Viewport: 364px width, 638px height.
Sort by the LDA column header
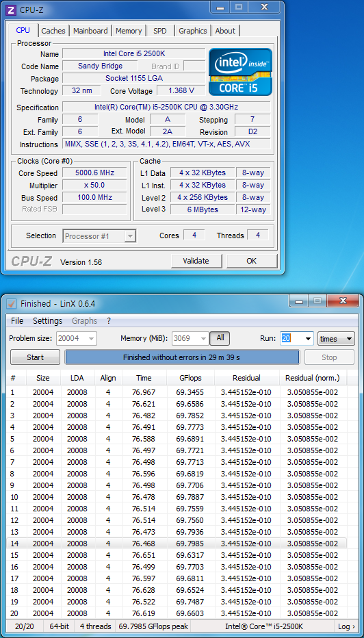tap(77, 378)
